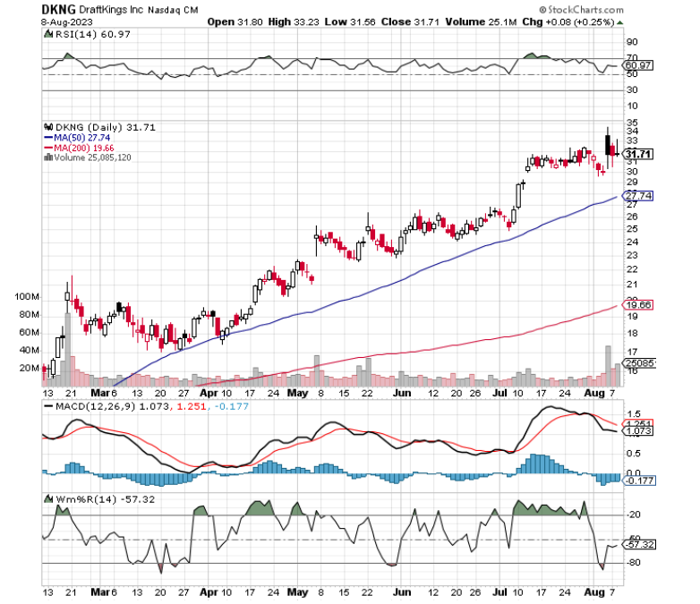This screenshot has height=604, width=700.
Task: Click the May date label below the Wm%R panel
Action: (297, 592)
